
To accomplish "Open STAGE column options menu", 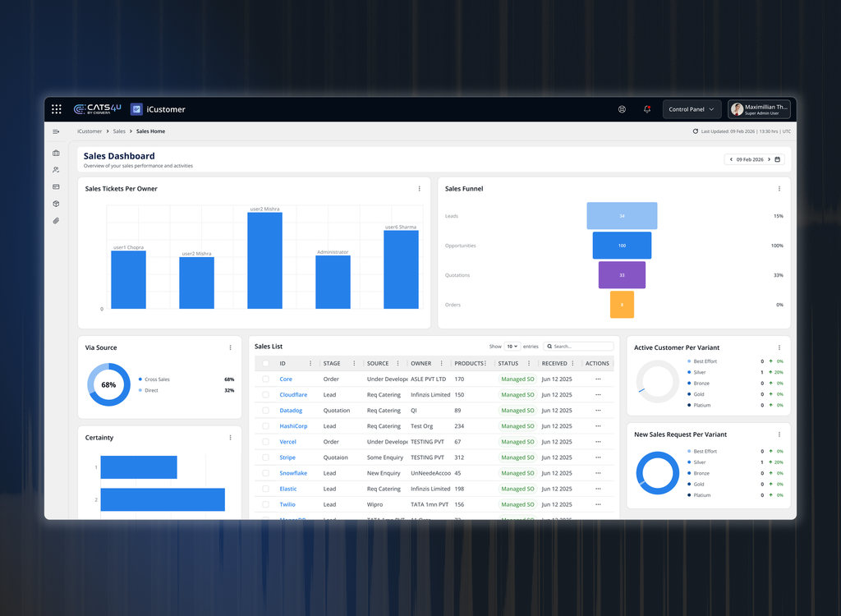I will 354,364.
